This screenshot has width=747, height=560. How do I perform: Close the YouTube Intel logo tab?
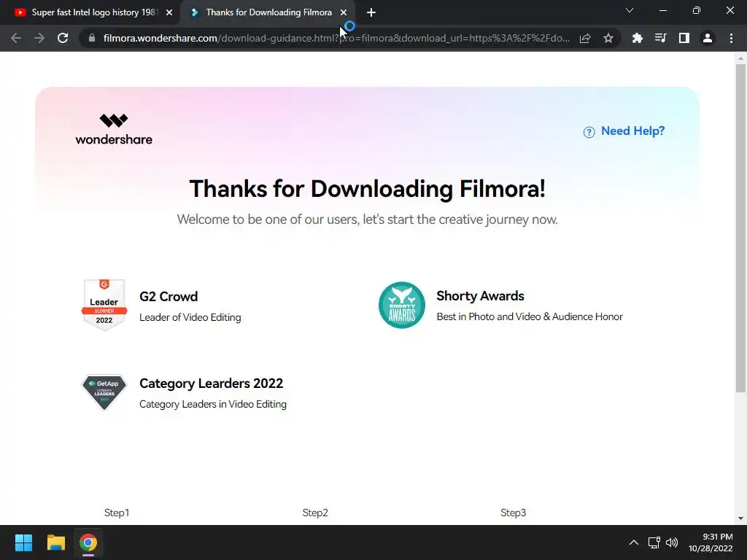169,12
